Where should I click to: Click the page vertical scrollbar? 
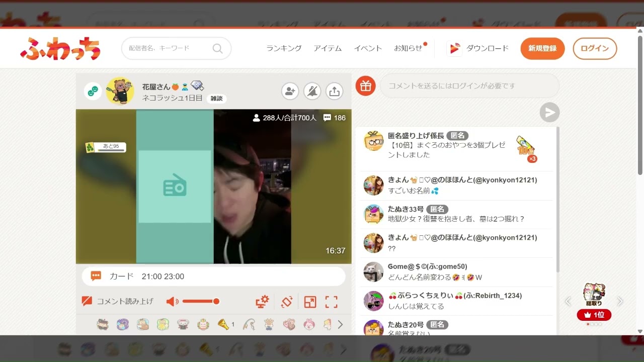(x=640, y=105)
